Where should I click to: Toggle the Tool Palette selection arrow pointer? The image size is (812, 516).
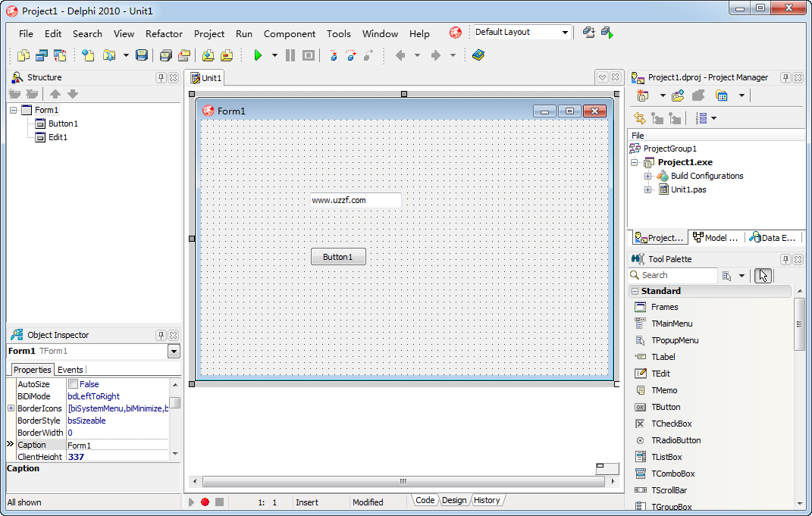coord(763,276)
